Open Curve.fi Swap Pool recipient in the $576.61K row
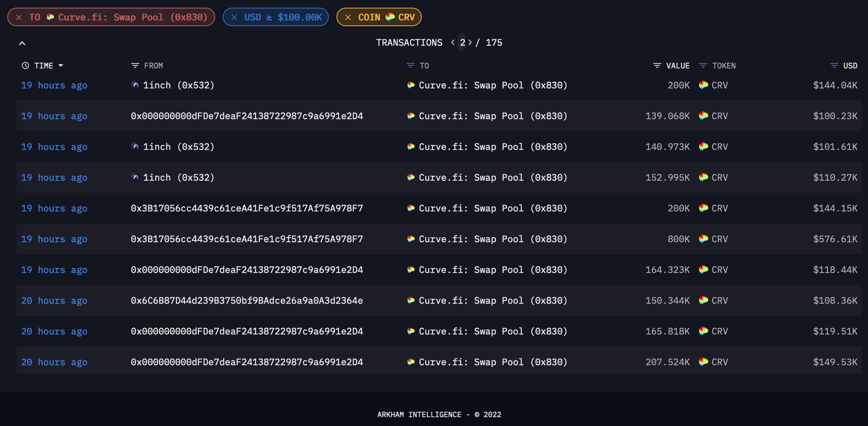The height and width of the screenshot is (426, 868). point(493,239)
